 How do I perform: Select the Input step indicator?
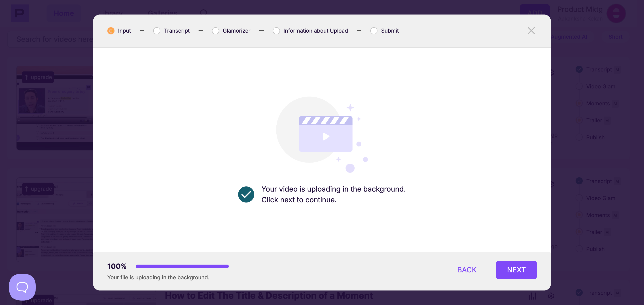[x=111, y=31]
